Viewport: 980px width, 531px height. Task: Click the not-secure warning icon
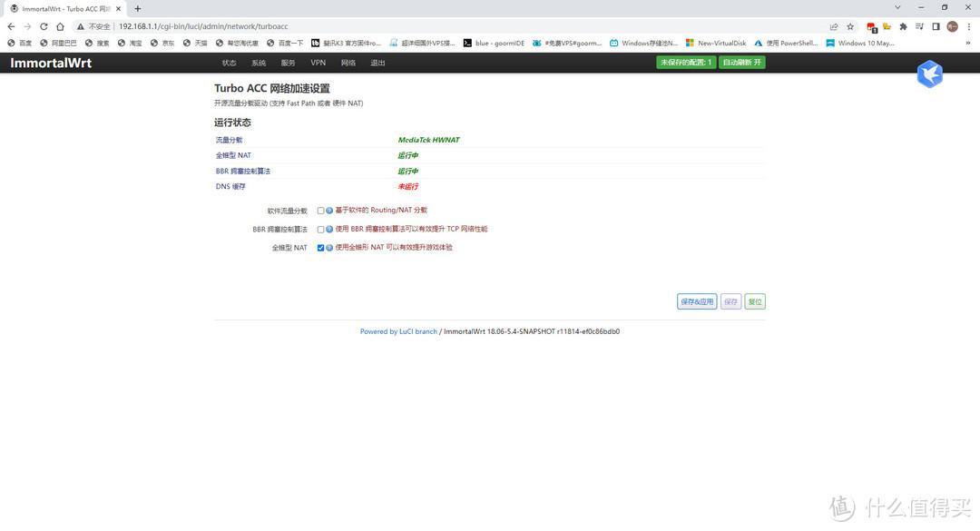point(81,27)
